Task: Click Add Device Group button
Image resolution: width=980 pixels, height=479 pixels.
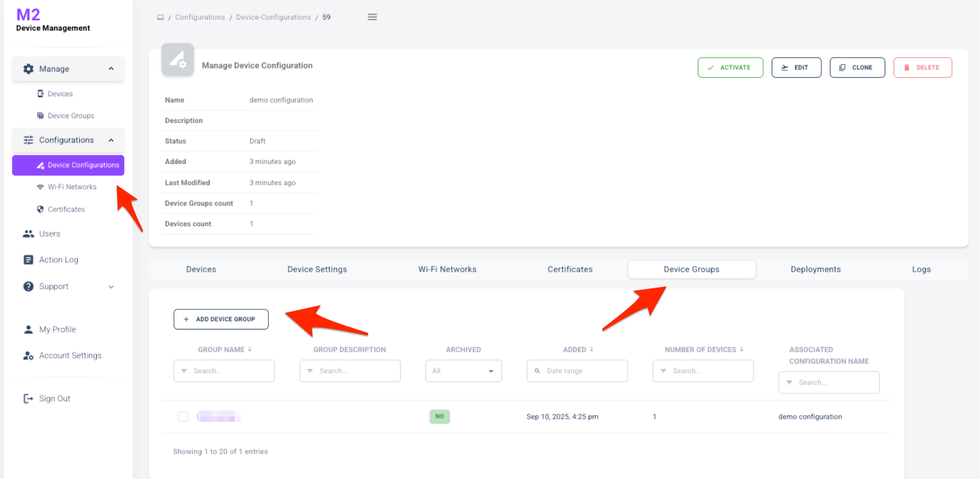Action: (221, 319)
